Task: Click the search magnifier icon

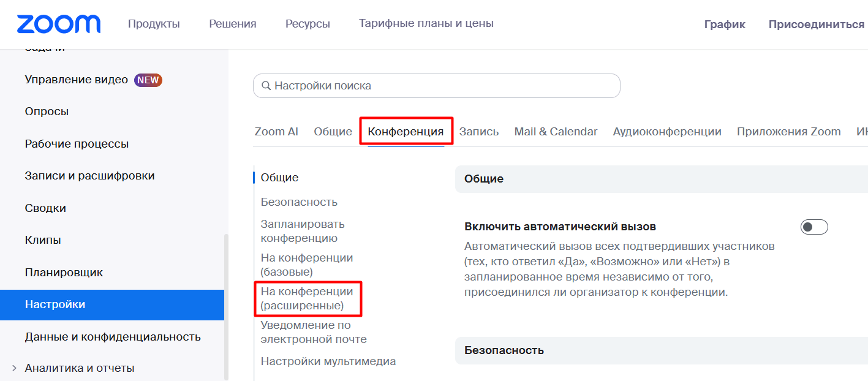Action: 266,86
